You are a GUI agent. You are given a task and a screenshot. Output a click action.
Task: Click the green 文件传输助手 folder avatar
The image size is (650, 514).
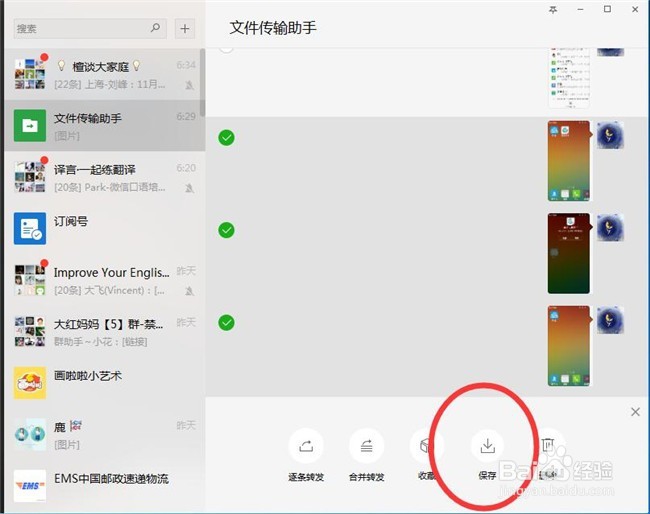click(30, 126)
